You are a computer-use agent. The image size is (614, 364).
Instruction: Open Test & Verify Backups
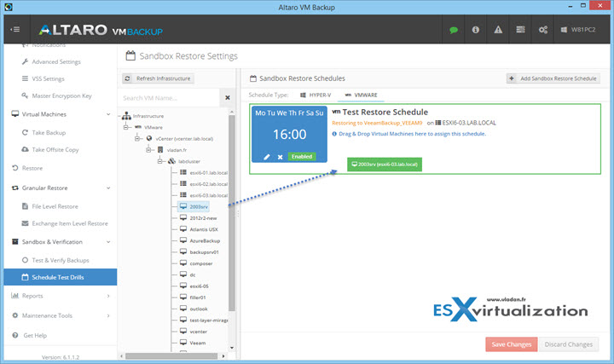[61, 260]
